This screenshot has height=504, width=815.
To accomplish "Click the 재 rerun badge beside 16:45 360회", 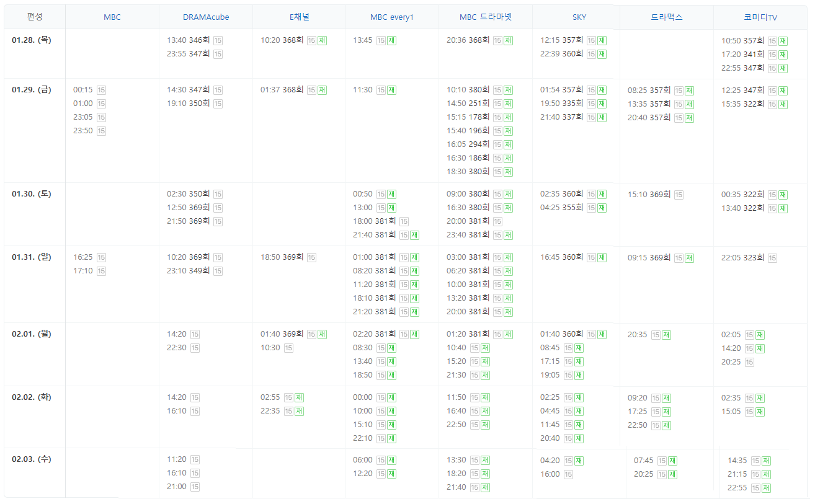I will [602, 257].
